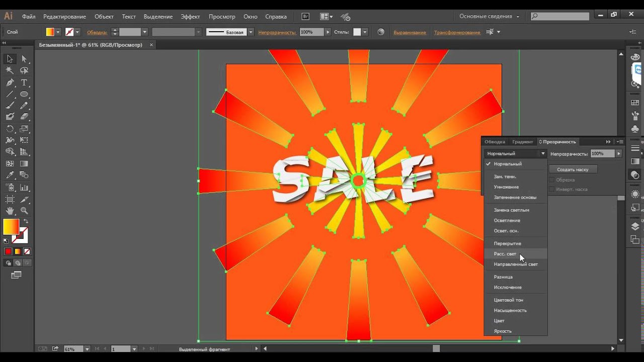Select the Line Segment tool
Image resolution: width=644 pixels, height=362 pixels.
click(x=10, y=94)
